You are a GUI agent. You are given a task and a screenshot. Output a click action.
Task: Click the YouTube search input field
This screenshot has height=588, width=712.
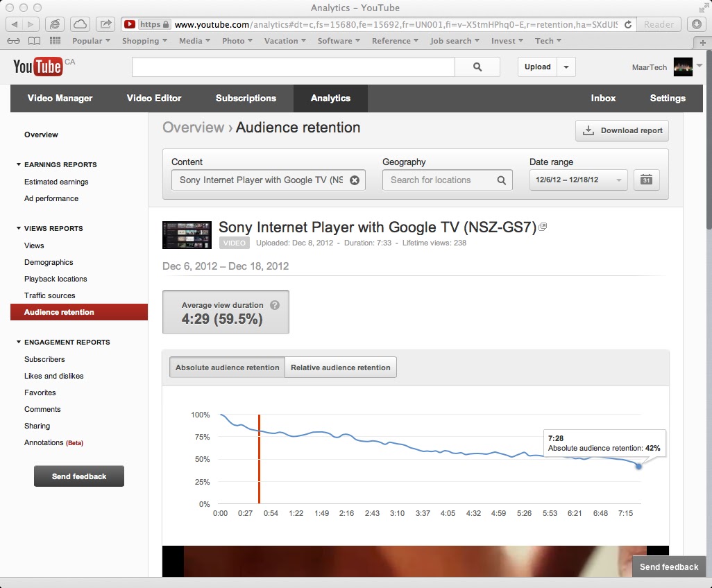coord(294,67)
